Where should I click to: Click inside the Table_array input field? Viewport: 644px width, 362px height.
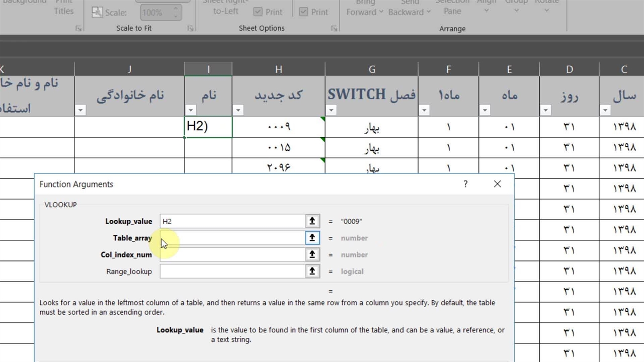pyautogui.click(x=232, y=238)
